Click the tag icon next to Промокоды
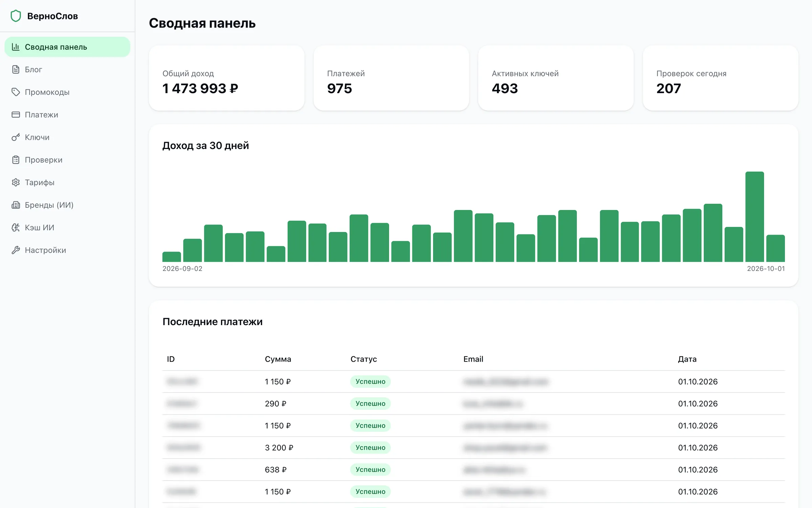 pyautogui.click(x=16, y=92)
